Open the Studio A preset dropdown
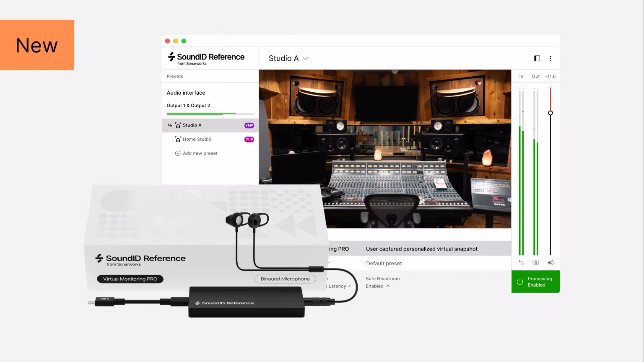Screen dimensions: 644x362 click(288, 59)
